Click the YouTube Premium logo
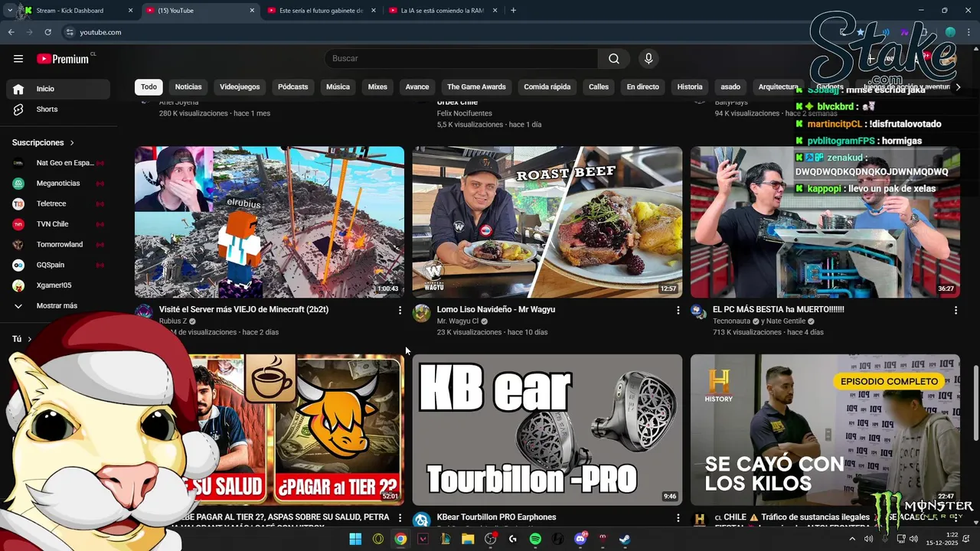 point(64,59)
